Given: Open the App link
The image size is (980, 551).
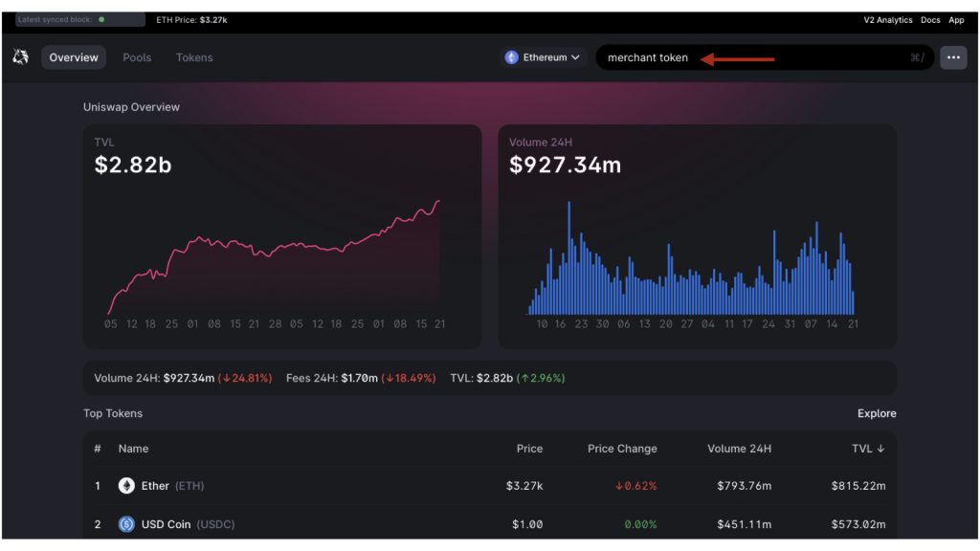Looking at the screenshot, I should (956, 20).
